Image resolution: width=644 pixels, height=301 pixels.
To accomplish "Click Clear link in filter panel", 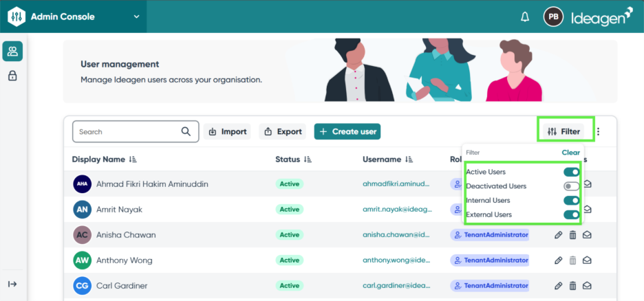I will point(570,153).
